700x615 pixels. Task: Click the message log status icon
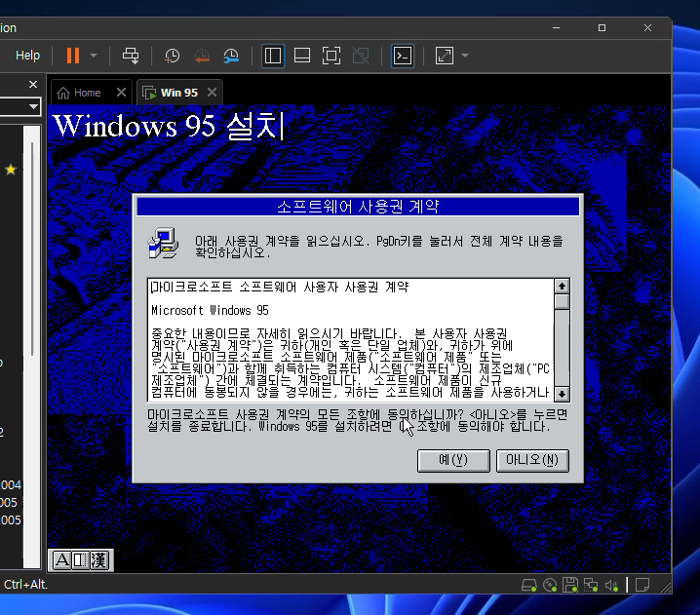(x=642, y=585)
